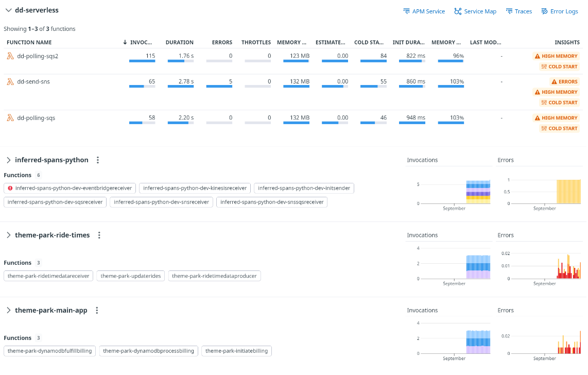Sort by Init Duration column header
This screenshot has width=588, height=375.
click(409, 42)
